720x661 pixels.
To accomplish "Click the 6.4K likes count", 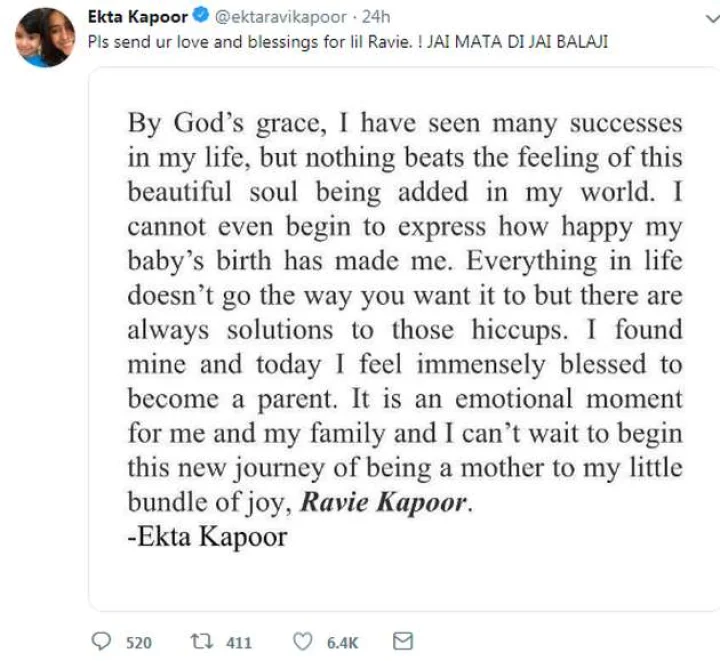I will pyautogui.click(x=342, y=643).
